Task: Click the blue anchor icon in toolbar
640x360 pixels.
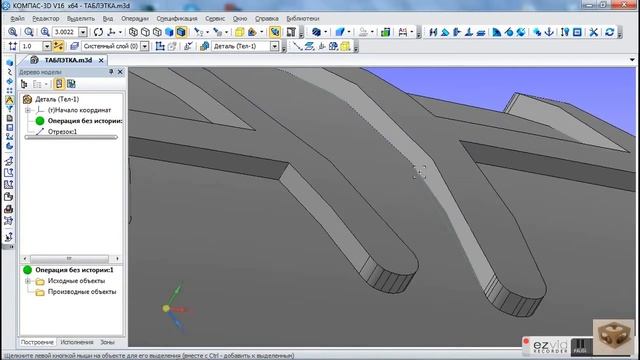Action: point(549,32)
